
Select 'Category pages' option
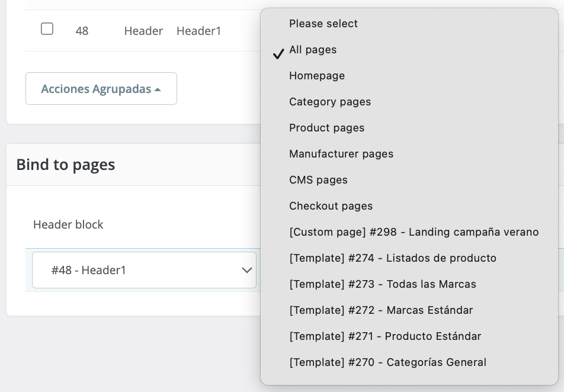click(x=330, y=102)
